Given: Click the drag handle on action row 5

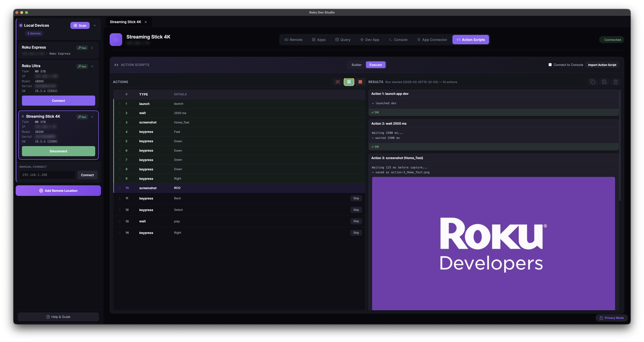Looking at the screenshot, I should pyautogui.click(x=120, y=141).
